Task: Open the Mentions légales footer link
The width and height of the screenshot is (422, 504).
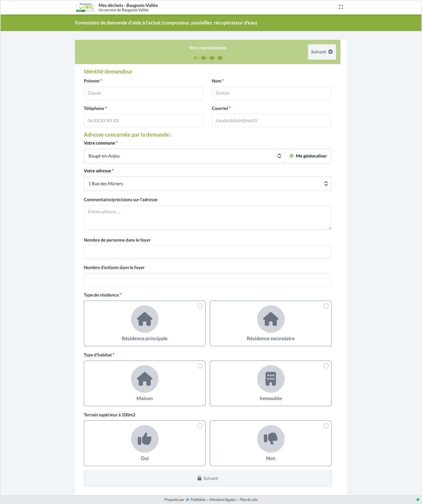Action: point(223,500)
